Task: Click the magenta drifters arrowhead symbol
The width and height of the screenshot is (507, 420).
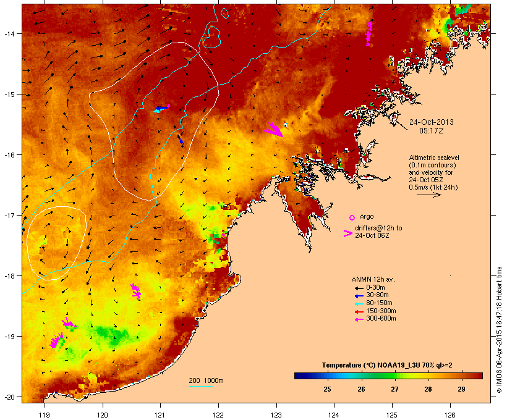Action: tap(347, 233)
